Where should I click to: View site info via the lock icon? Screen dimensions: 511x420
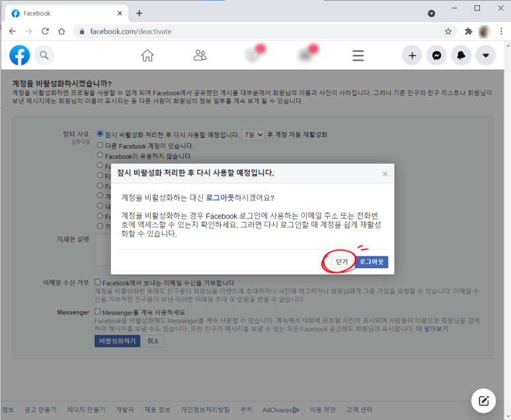[82, 32]
